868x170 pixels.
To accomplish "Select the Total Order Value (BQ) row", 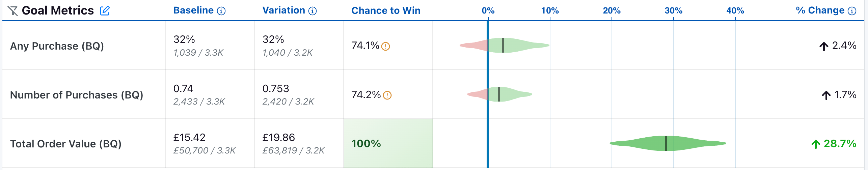I will coord(433,143).
